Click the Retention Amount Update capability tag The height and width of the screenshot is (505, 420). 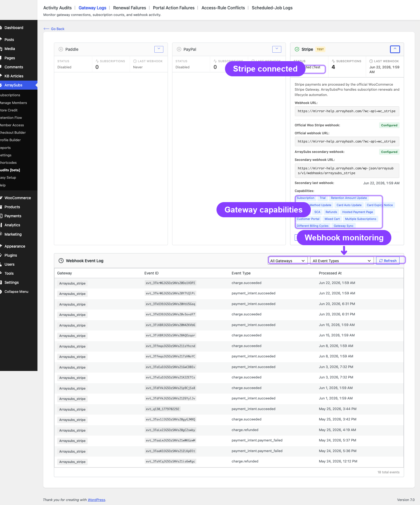349,198
